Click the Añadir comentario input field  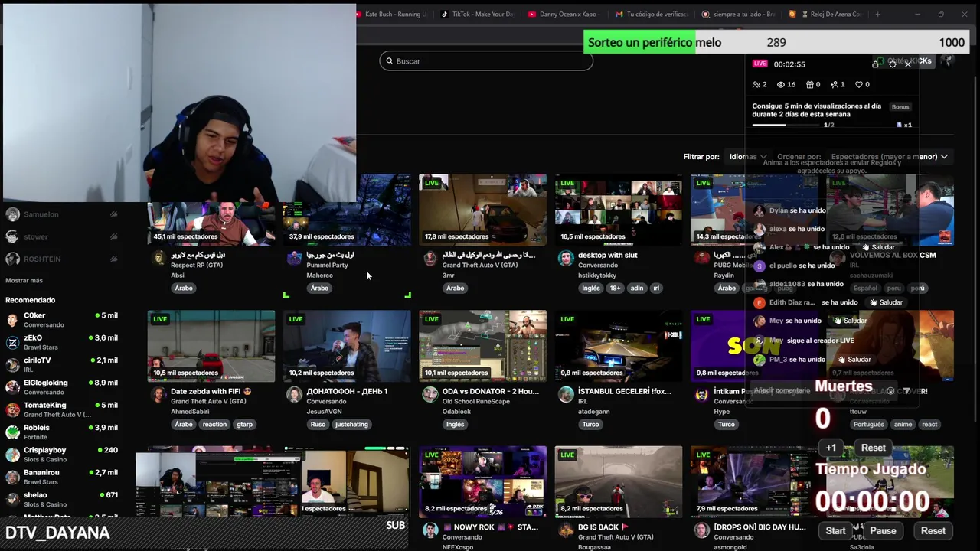pos(815,390)
